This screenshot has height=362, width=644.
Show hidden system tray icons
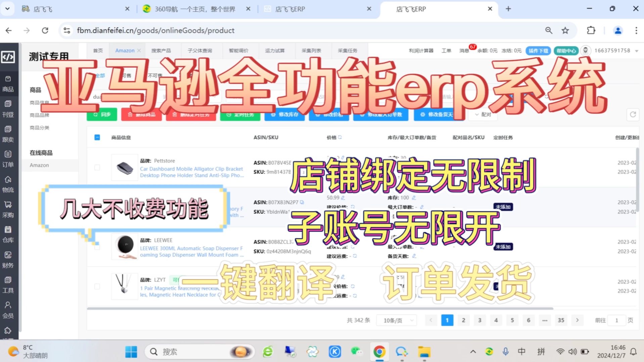click(x=473, y=352)
